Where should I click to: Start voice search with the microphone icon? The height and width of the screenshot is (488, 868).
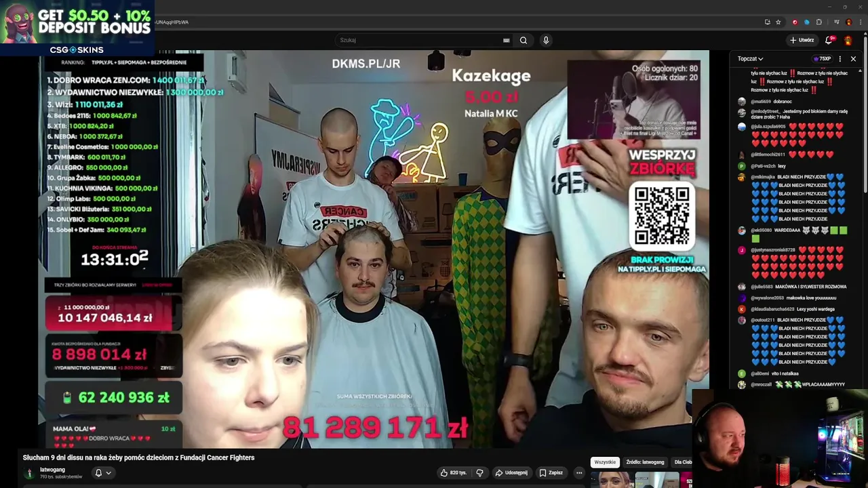point(546,40)
